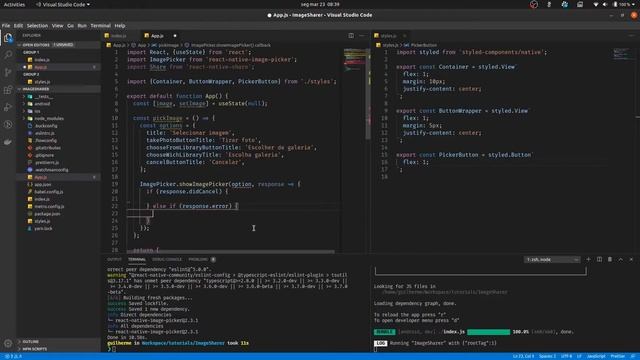
Task: Switch to the OUTPUT panel tab
Action: coord(114,260)
